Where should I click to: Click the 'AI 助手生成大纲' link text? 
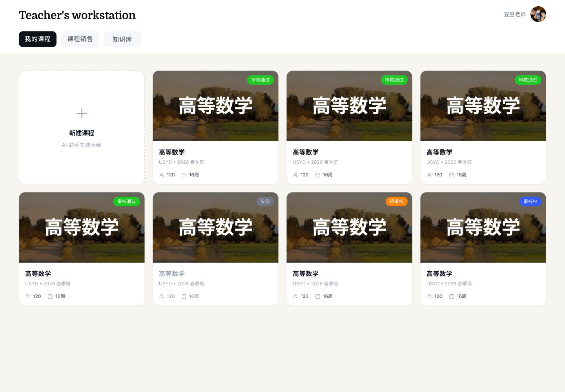(82, 145)
